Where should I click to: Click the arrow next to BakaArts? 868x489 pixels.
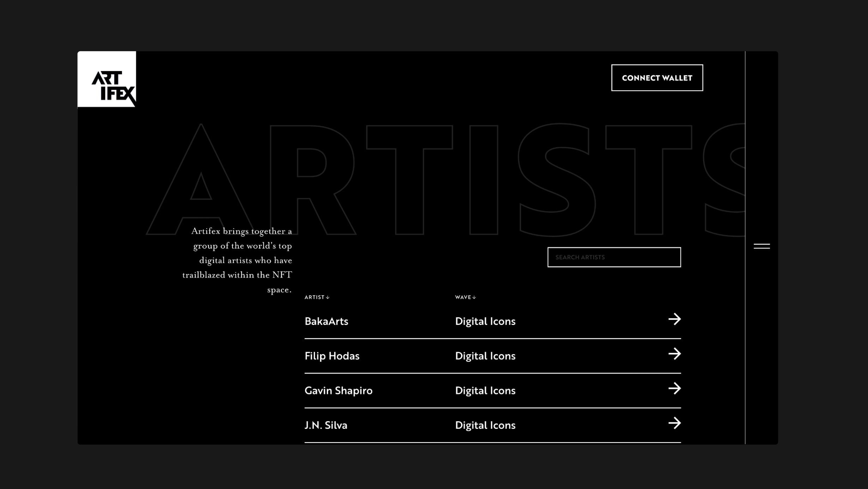click(674, 319)
